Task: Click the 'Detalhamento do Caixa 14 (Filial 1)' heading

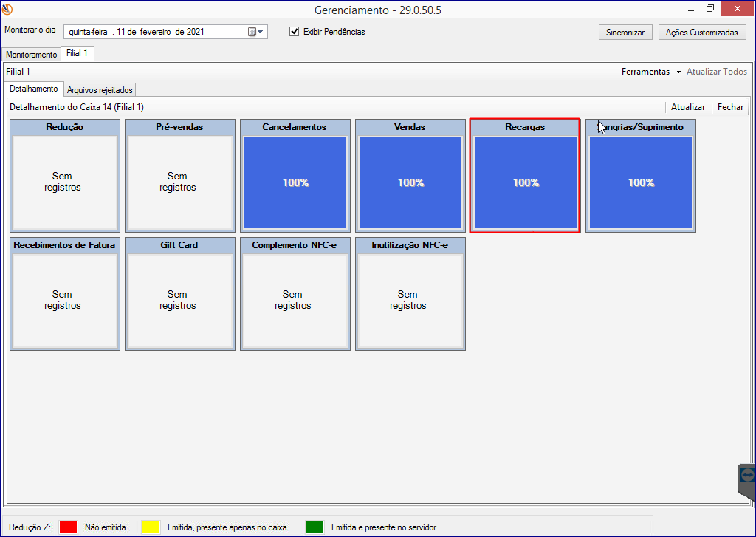Action: click(x=77, y=107)
